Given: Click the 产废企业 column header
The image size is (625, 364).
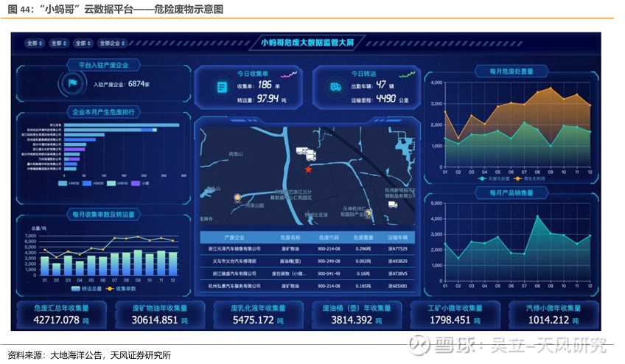Looking at the screenshot, I should click(234, 237).
